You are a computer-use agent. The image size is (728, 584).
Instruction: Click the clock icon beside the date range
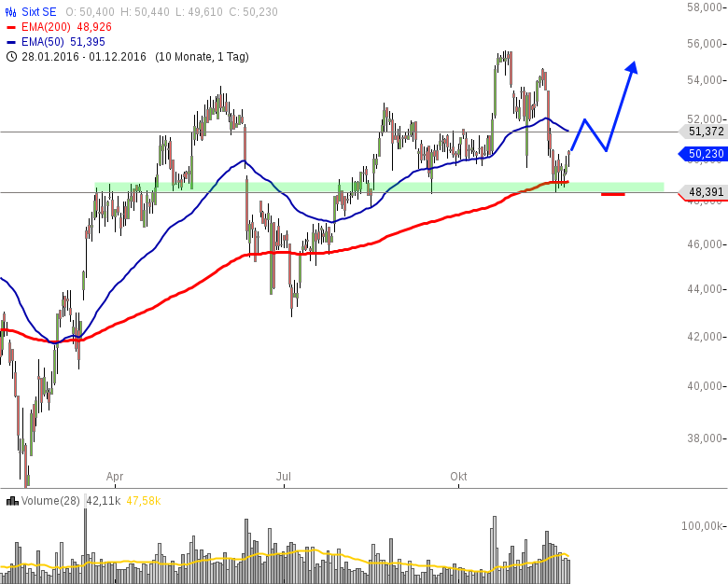[11, 57]
